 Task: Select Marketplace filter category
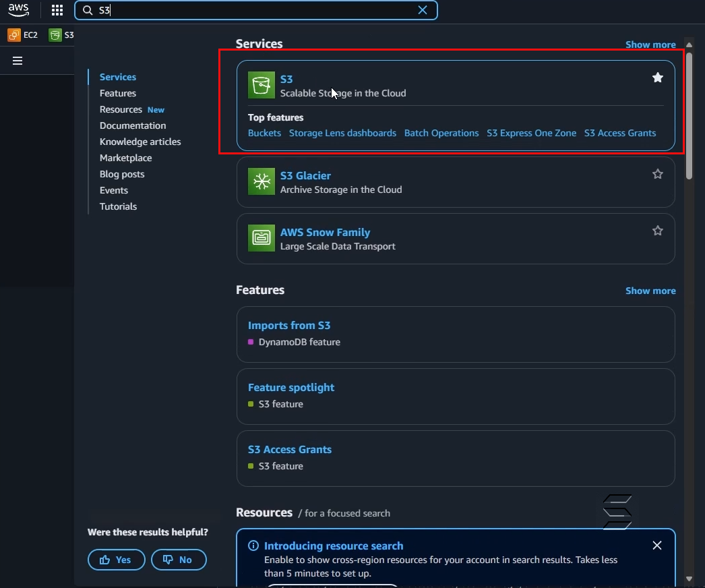[x=126, y=158]
